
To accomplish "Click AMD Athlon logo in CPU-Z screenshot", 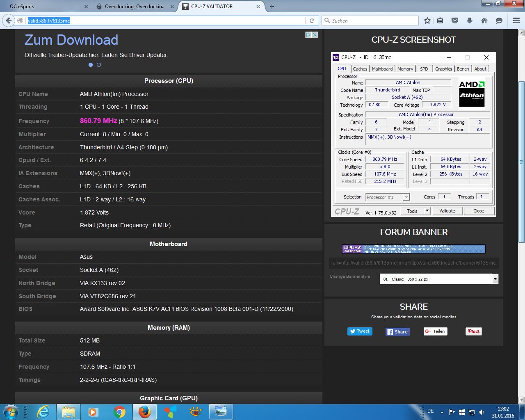I will coord(472,93).
